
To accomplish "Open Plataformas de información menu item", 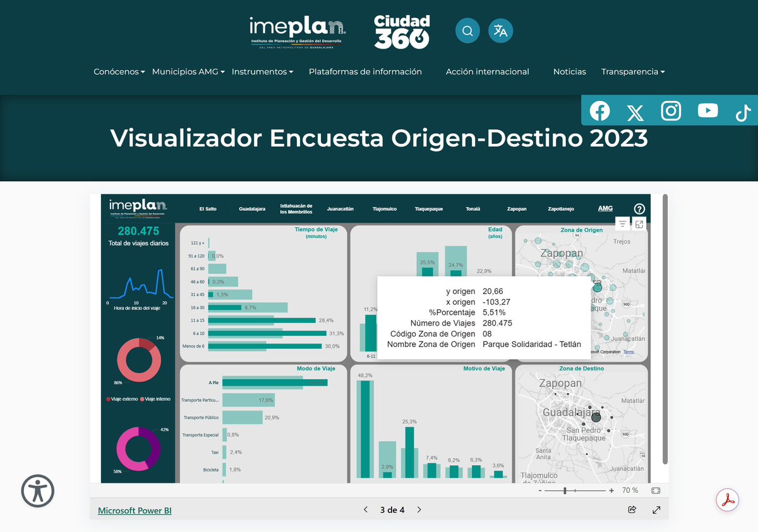I will point(365,72).
